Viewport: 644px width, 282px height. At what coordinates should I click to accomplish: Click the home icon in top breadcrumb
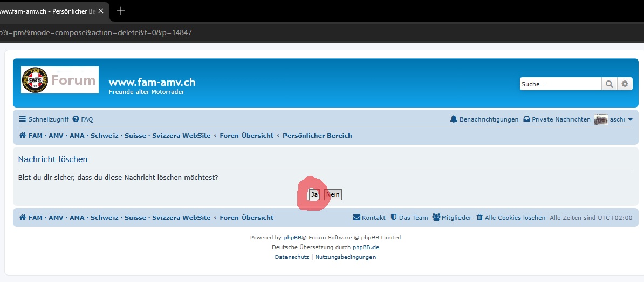point(23,135)
